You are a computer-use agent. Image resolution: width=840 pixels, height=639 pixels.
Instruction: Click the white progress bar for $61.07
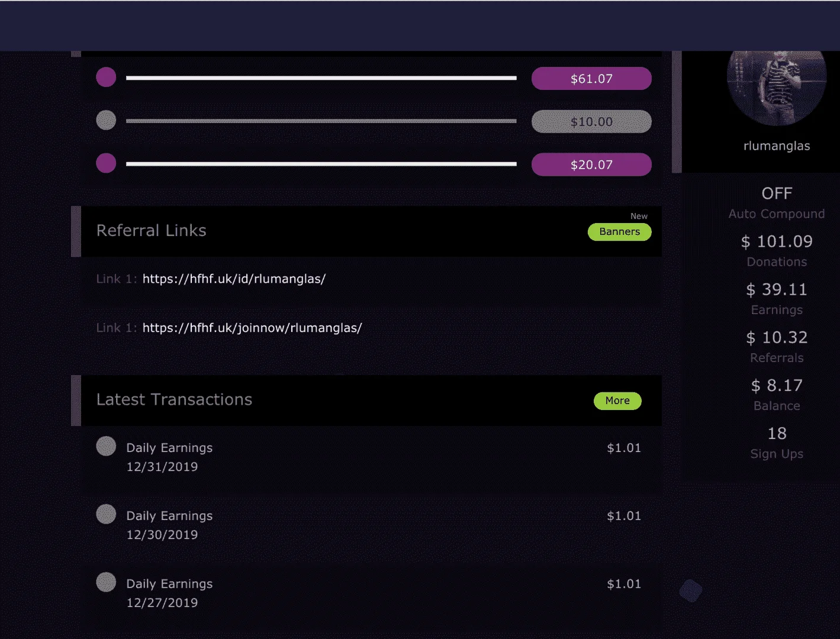321,78
